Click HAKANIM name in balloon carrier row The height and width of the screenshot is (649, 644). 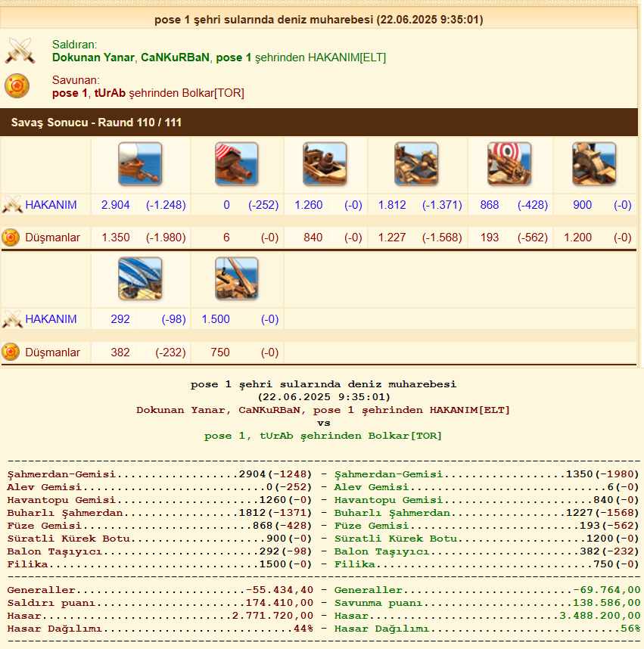pyautogui.click(x=51, y=319)
